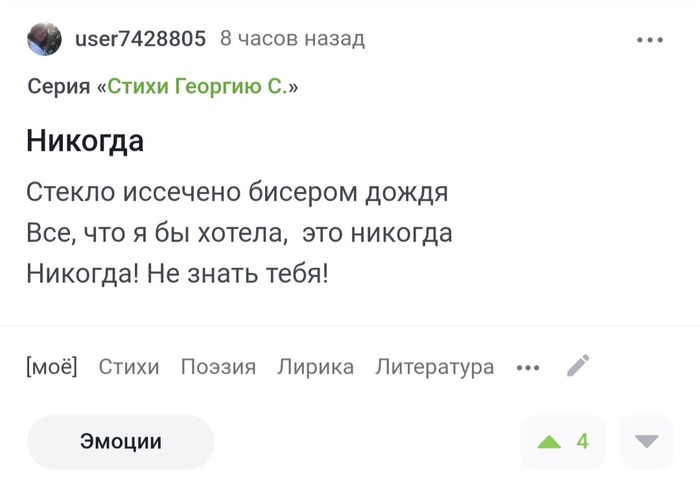Open the user7428805 profile link
The height and width of the screenshot is (484, 700).
pos(140,40)
